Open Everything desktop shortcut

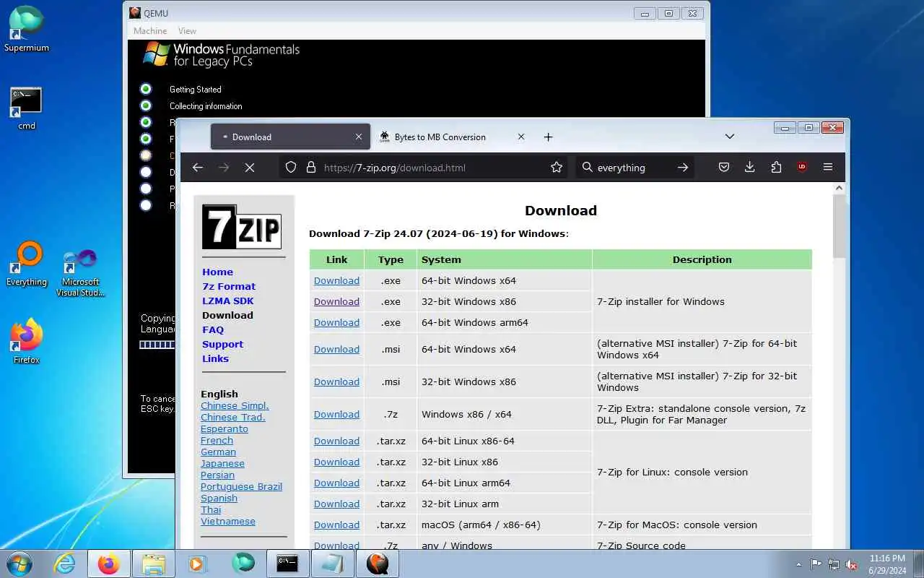click(x=27, y=264)
